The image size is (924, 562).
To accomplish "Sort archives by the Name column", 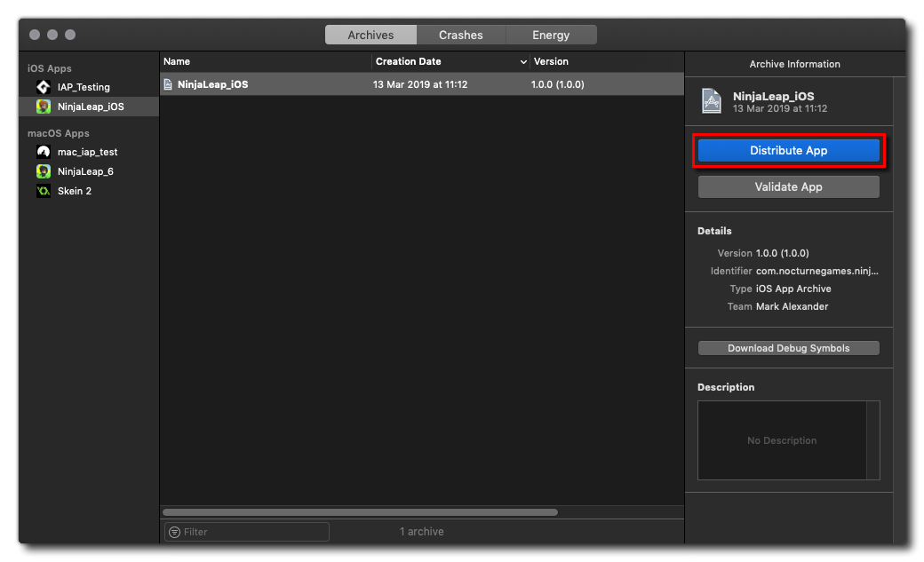I will (x=265, y=62).
